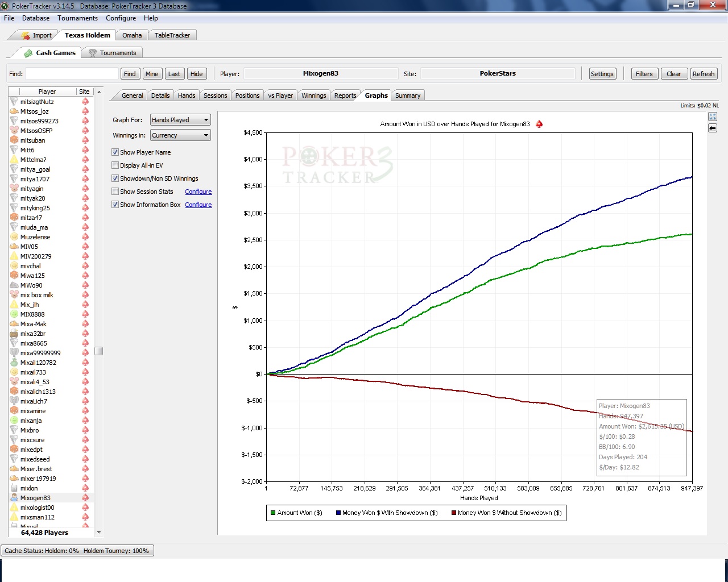Click the green Amount Won legend swatch

coord(273,513)
